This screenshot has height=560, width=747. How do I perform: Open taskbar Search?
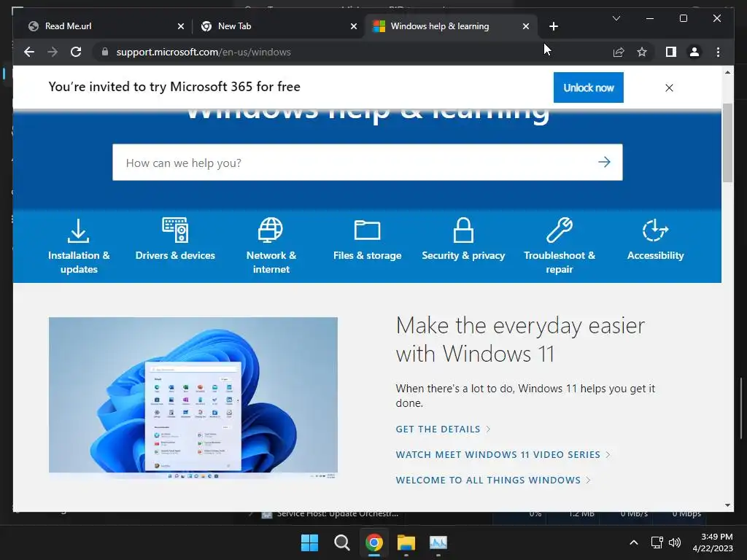341,542
